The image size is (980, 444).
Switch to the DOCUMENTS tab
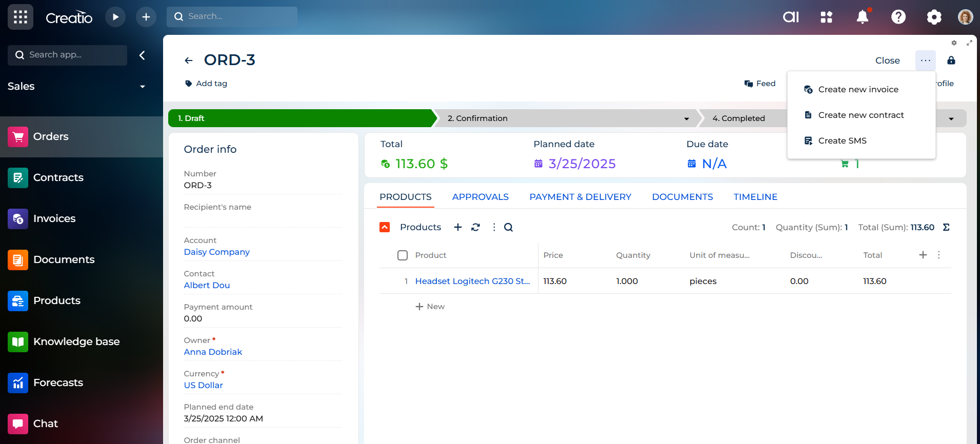coord(683,197)
